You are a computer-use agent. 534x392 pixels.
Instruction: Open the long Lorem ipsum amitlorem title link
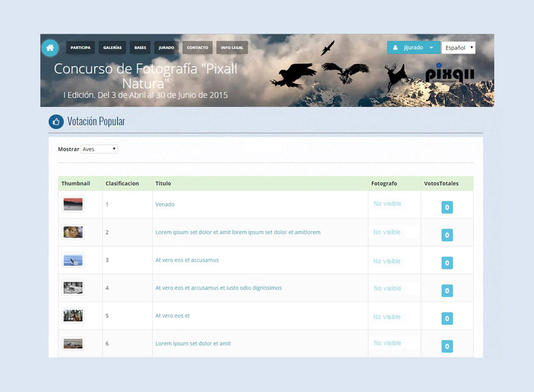pyautogui.click(x=238, y=232)
